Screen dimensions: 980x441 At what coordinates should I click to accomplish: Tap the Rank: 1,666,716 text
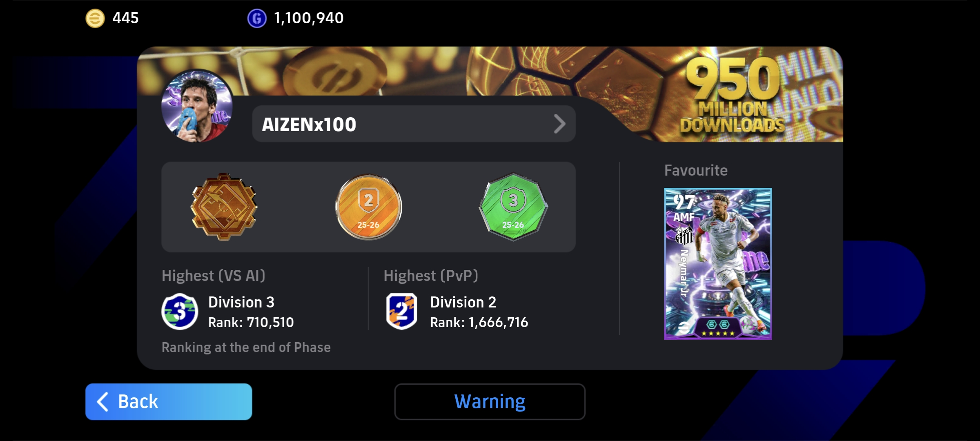point(479,323)
